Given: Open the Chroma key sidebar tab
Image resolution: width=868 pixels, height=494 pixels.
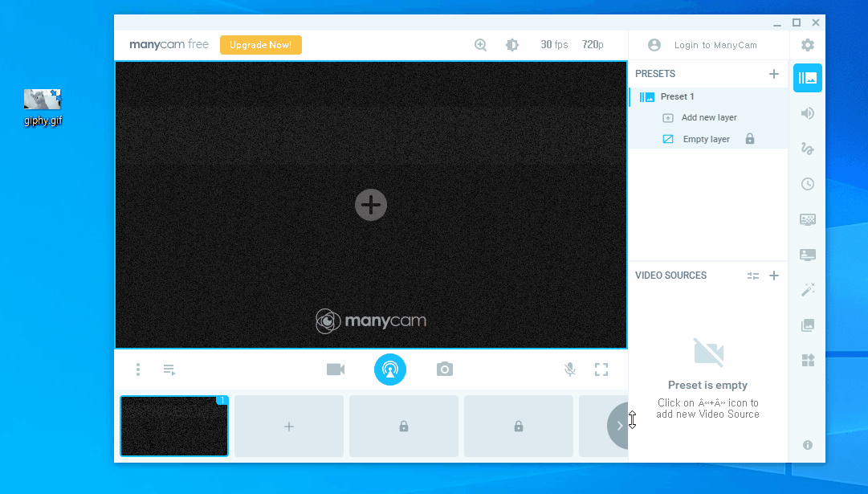Looking at the screenshot, I should pos(808,219).
